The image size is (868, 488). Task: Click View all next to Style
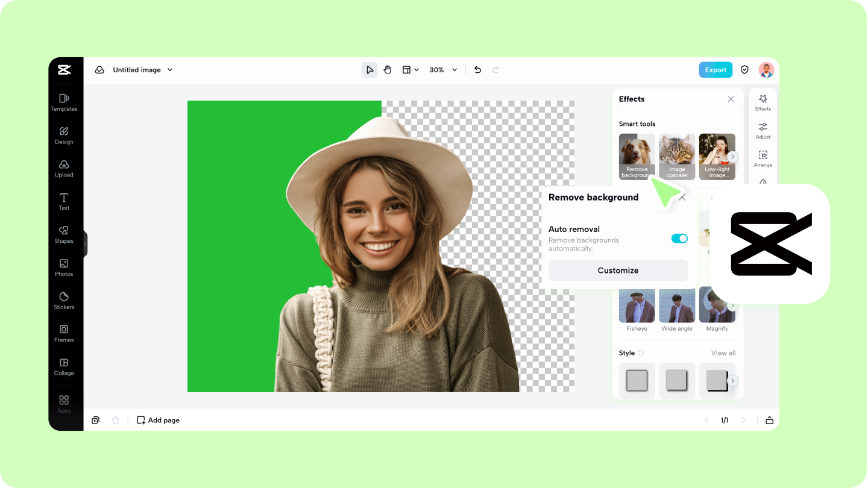(x=722, y=352)
